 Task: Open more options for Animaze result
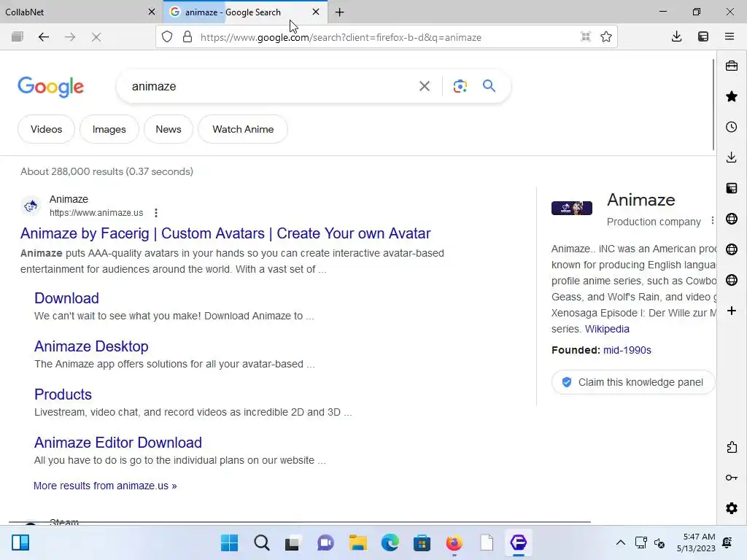tap(156, 213)
